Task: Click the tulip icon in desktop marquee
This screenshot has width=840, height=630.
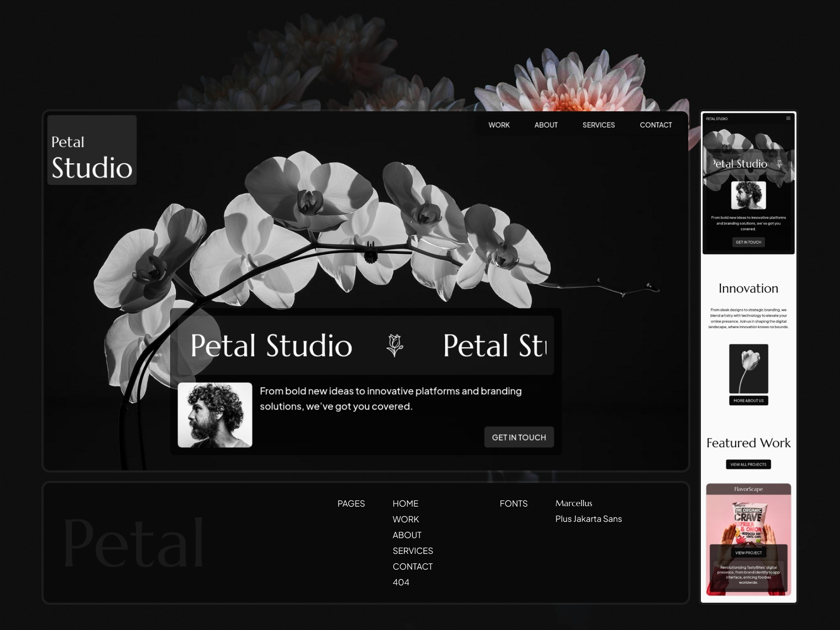Action: tap(395, 345)
